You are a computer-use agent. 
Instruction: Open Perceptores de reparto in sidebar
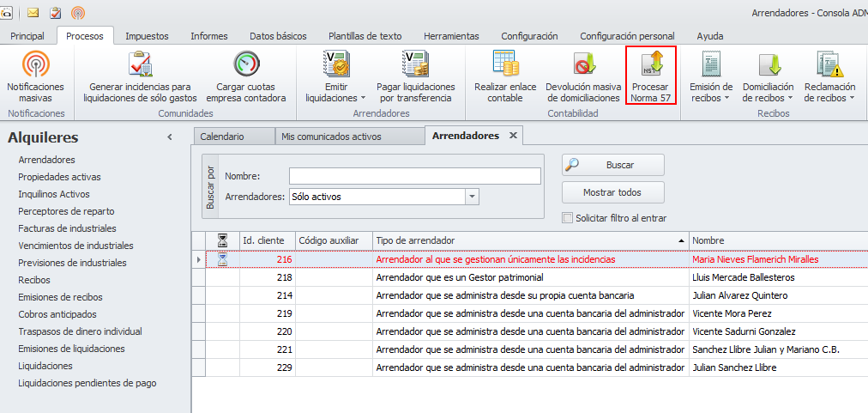click(66, 211)
